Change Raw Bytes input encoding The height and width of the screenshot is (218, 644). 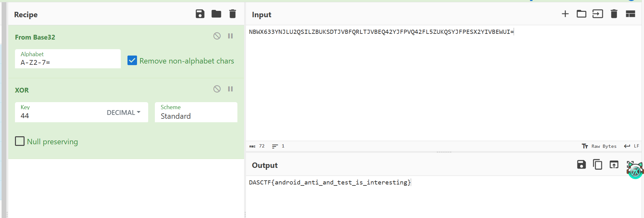[599, 146]
